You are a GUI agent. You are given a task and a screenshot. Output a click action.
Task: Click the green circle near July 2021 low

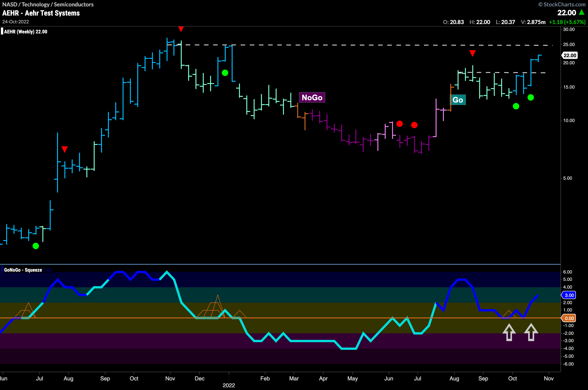click(36, 246)
